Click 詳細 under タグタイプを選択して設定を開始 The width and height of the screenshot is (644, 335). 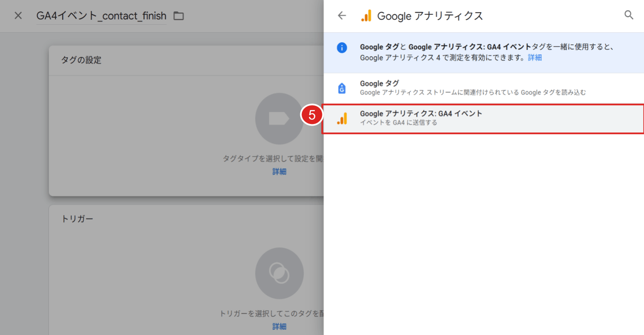[279, 171]
